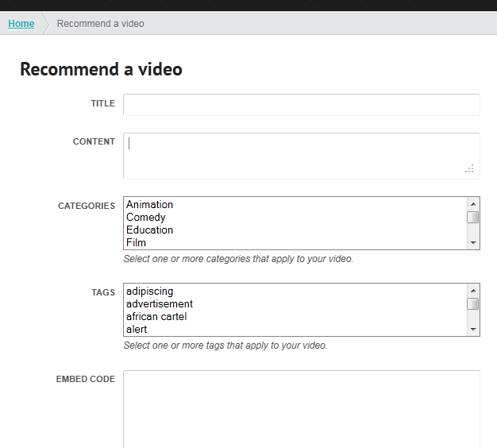
Task: Click the Recommend a video breadcrumb text
Action: [x=101, y=24]
